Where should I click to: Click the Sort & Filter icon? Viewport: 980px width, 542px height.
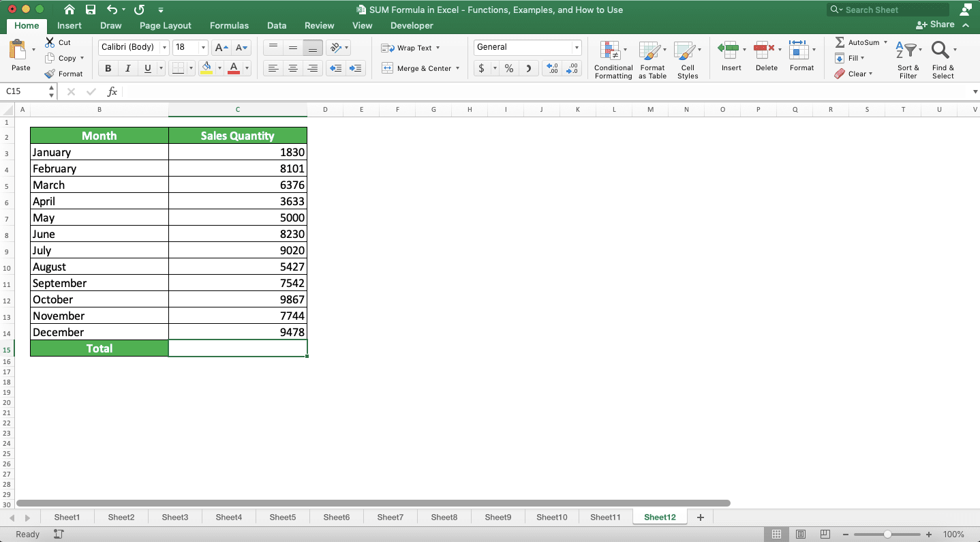click(908, 60)
